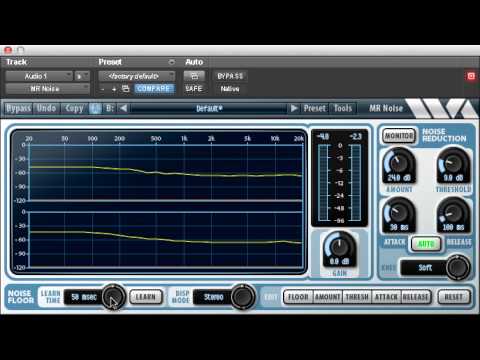The height and width of the screenshot is (360, 480).
Task: Select the RELEASE edit tab
Action: [416, 297]
